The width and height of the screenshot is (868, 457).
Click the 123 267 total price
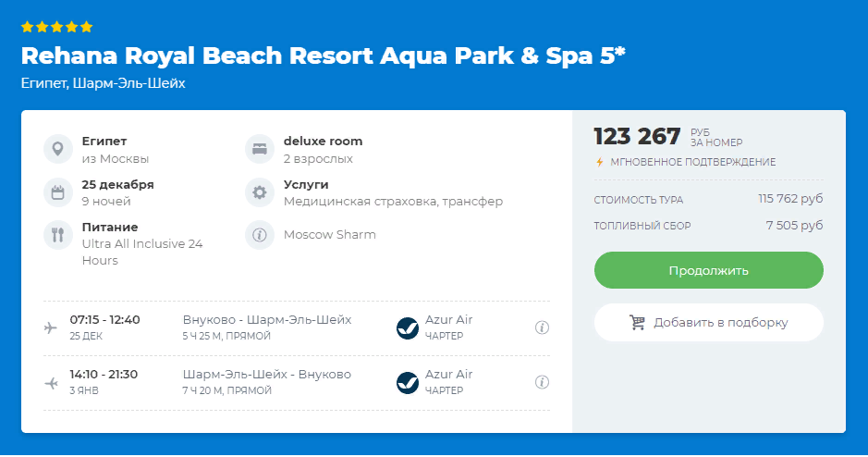pyautogui.click(x=637, y=136)
